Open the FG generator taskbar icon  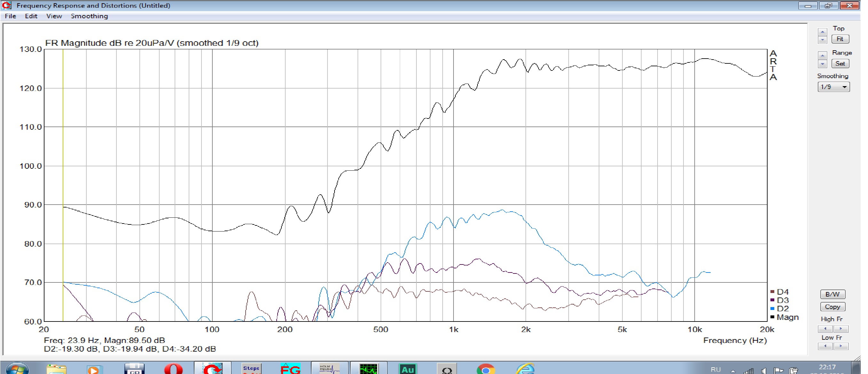click(x=290, y=369)
